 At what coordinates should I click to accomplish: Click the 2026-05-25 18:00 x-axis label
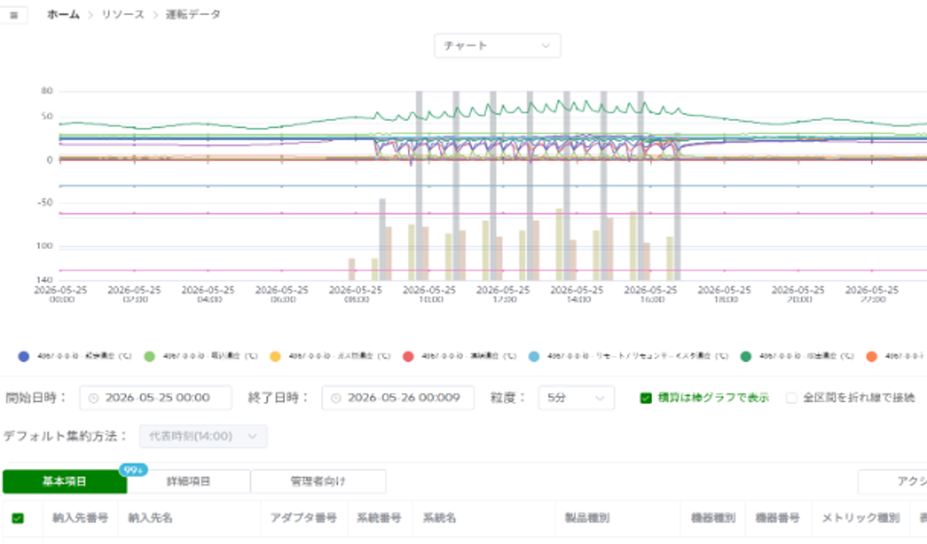click(x=724, y=294)
